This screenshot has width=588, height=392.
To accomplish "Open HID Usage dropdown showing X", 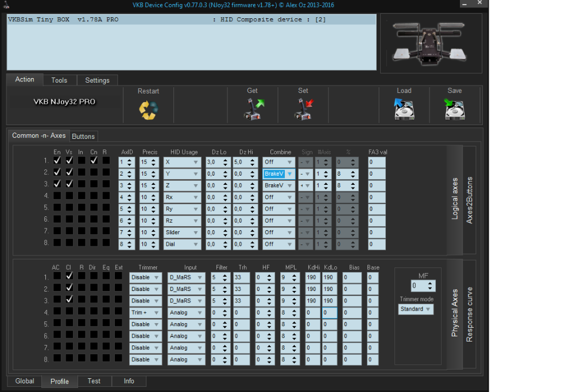I will 182,162.
